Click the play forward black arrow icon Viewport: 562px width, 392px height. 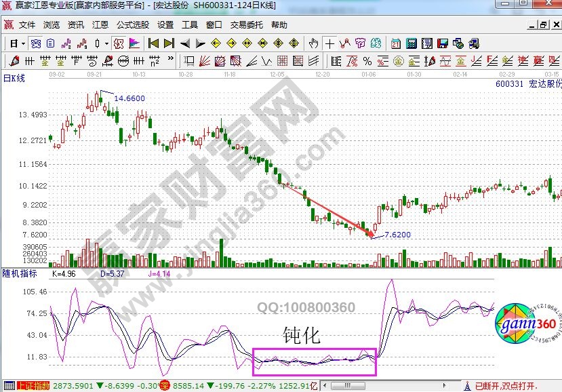click(201, 43)
